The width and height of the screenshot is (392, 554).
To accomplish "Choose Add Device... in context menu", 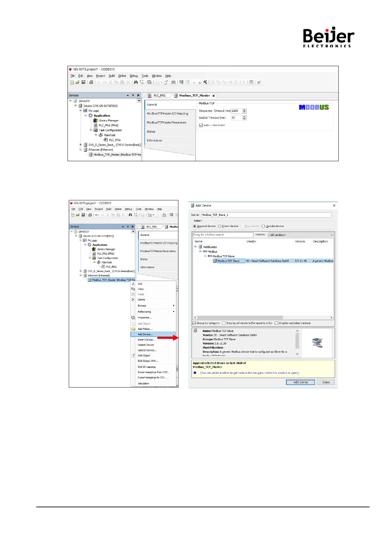I will pyautogui.click(x=153, y=334).
